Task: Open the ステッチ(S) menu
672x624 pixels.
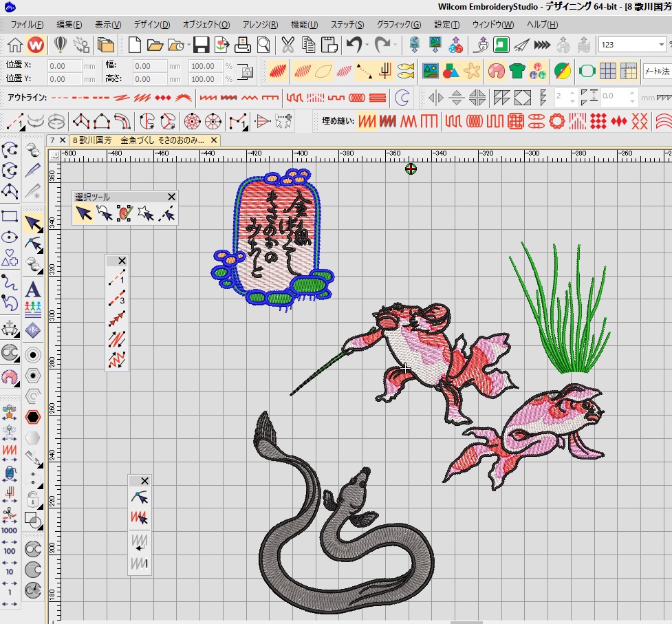Action: (x=347, y=25)
